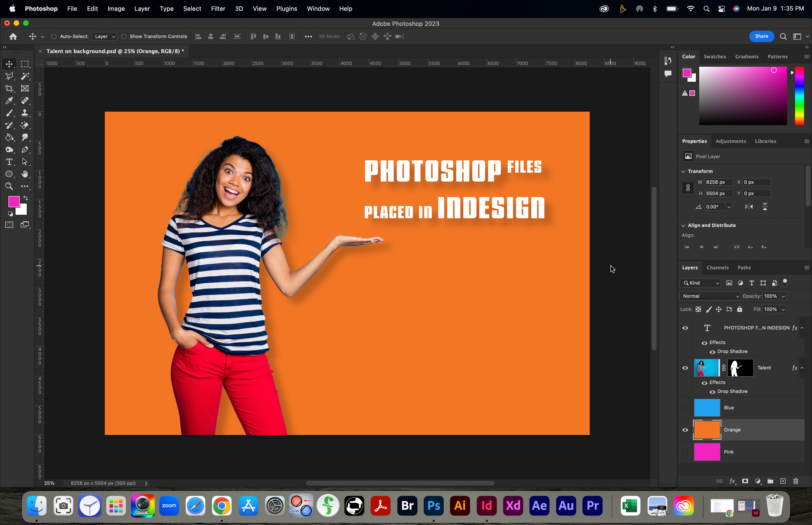
Task: Hide the Talent layer
Action: [685, 368]
